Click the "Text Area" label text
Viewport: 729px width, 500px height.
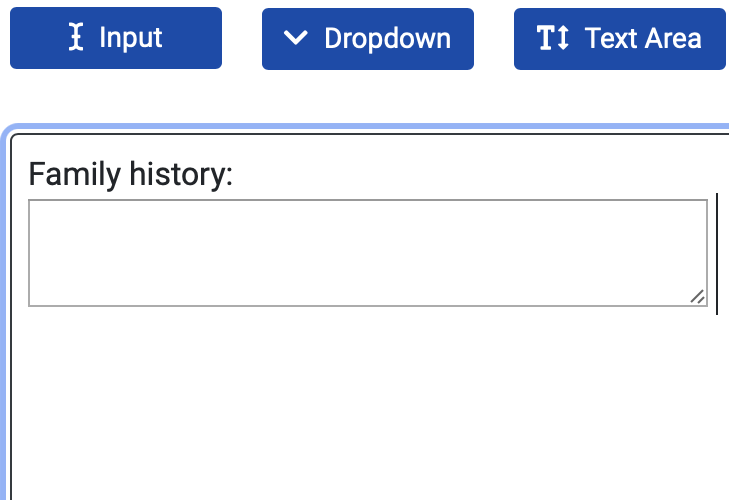tap(643, 38)
